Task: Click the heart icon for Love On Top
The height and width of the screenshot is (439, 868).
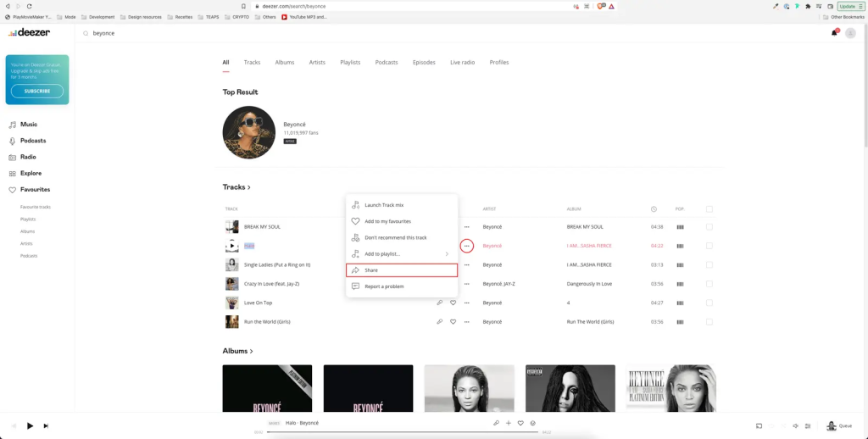Action: [x=453, y=303]
